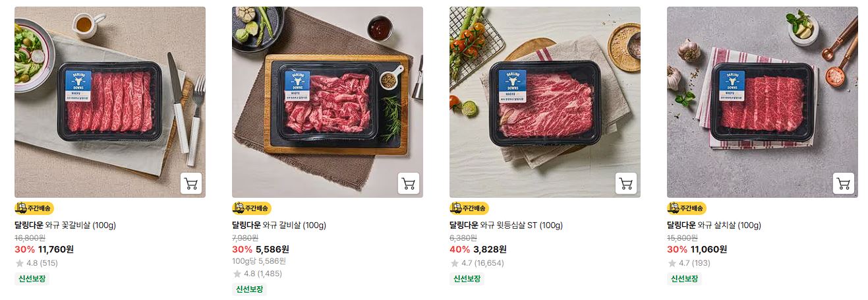Viewport: 868px width, 300px height.
Task: Add 와규 살치살 to cart via cart icon
Action: pos(844,183)
